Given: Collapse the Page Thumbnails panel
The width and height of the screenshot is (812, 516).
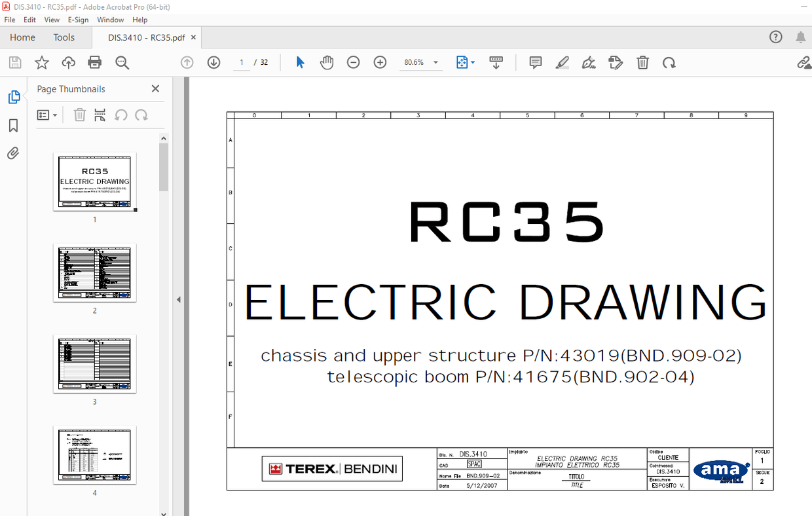Looking at the screenshot, I should coord(155,88).
